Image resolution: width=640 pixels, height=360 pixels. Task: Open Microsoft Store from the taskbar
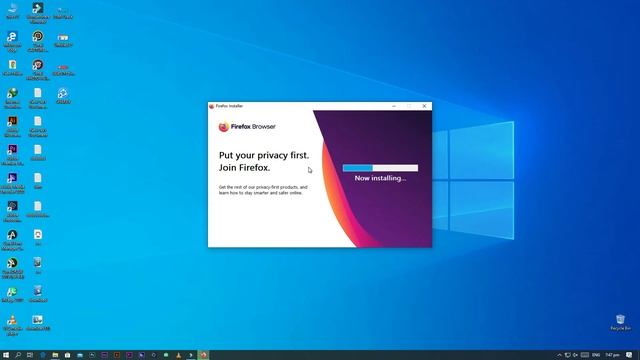(67, 355)
